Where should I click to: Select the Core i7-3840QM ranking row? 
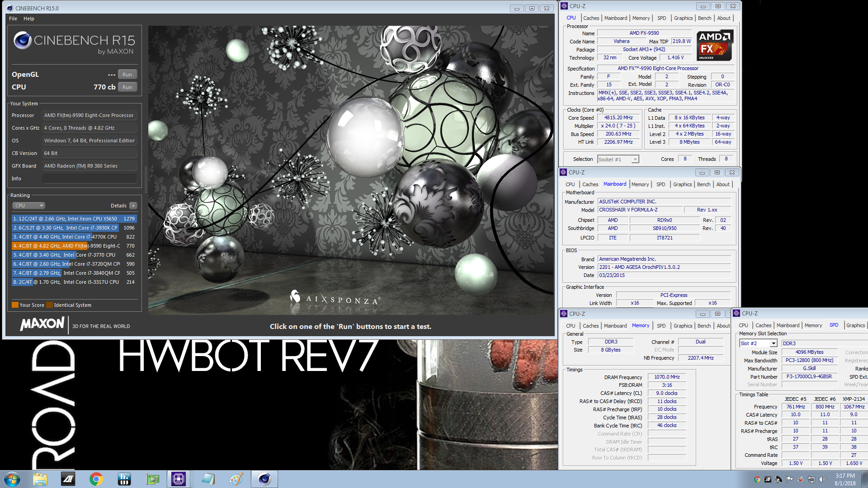74,273
